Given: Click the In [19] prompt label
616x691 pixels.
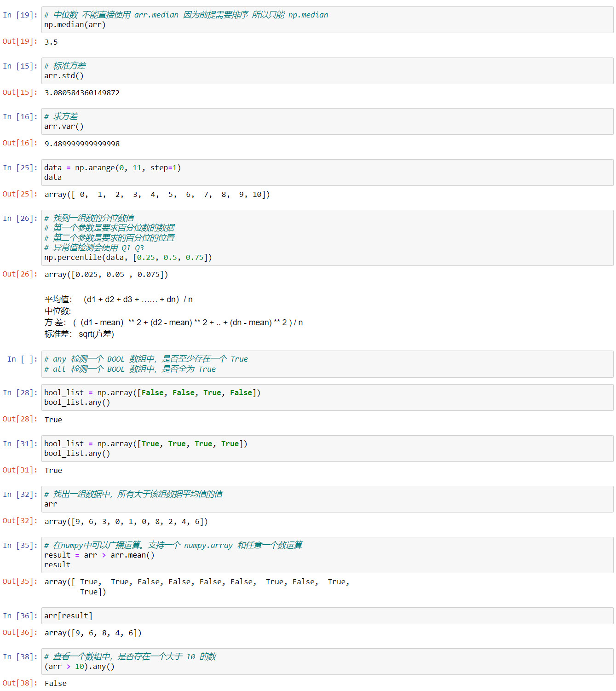Looking at the screenshot, I should (20, 15).
